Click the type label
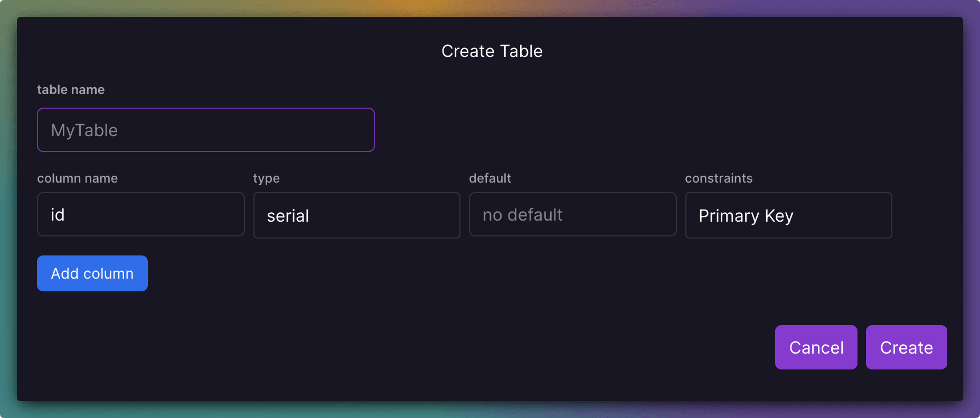980x418 pixels. click(x=267, y=179)
